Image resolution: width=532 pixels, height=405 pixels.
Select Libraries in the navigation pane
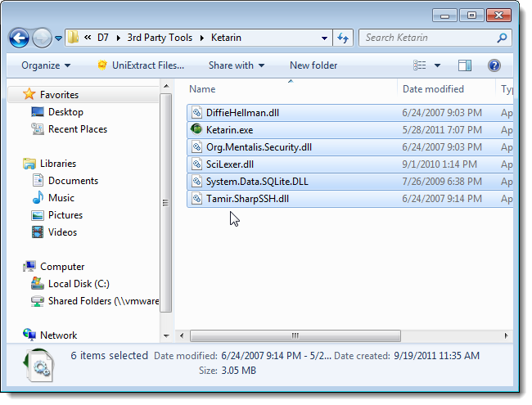[58, 164]
